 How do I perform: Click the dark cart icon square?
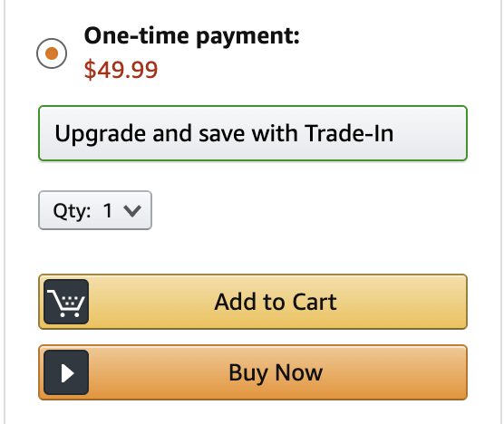(66, 302)
